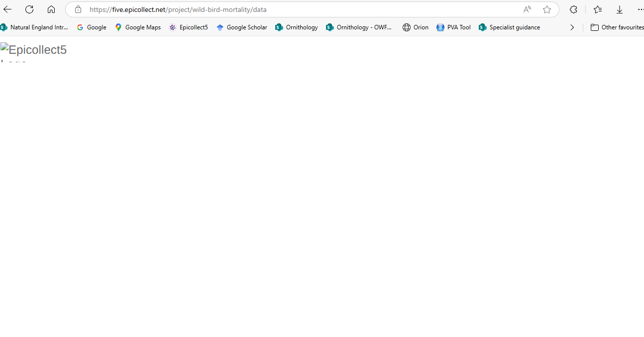Open the Epicollect5 bookmark

coord(189,27)
